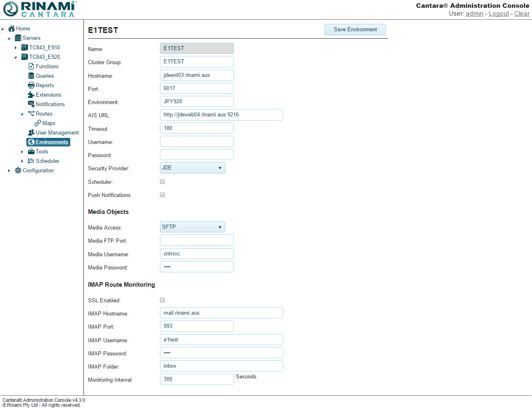Toggle the Push Notifications checkbox
This screenshot has width=532, height=413.
pos(162,195)
